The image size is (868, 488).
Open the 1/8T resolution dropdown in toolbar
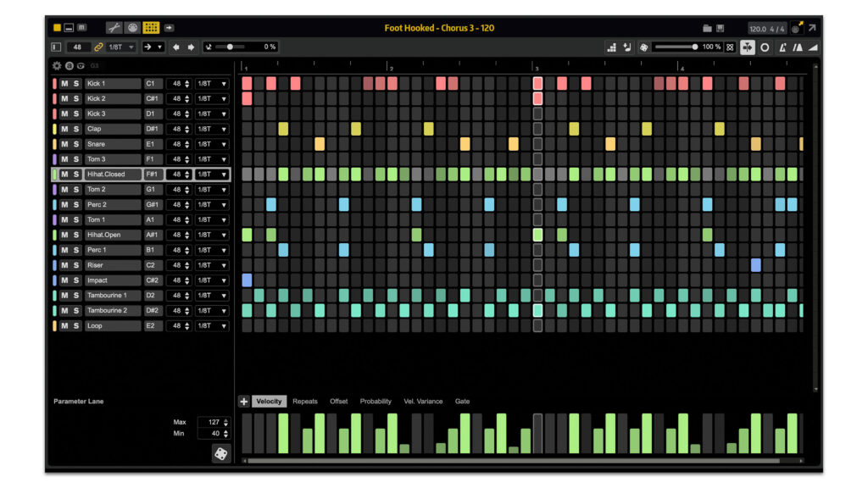click(121, 47)
